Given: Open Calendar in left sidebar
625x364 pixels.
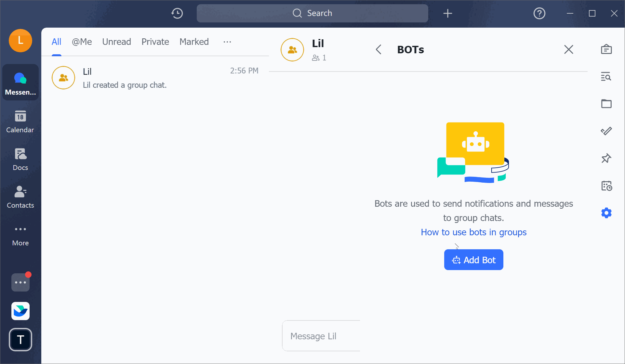Looking at the screenshot, I should (x=20, y=122).
